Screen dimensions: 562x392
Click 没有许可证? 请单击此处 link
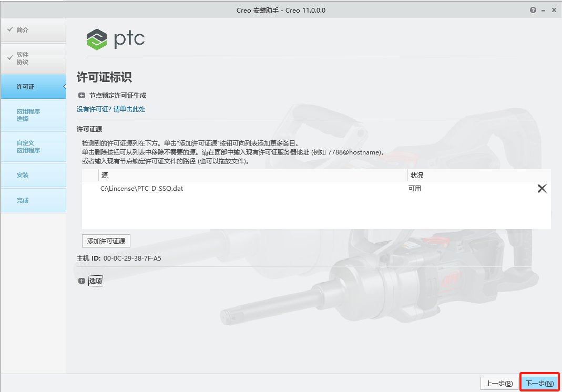(111, 109)
